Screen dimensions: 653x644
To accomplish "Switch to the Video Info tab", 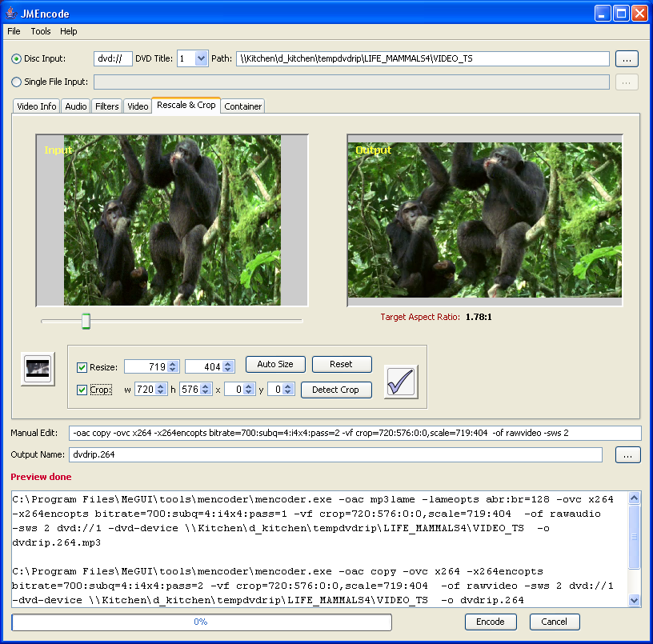I will point(37,106).
